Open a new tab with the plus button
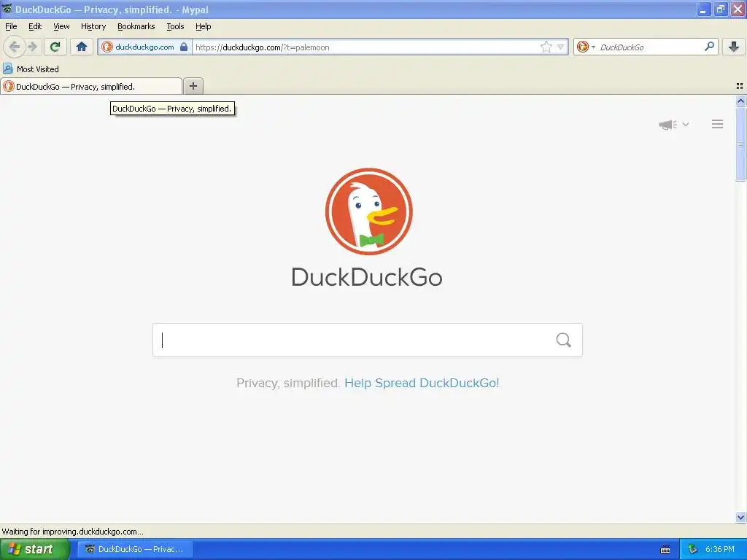The width and height of the screenshot is (747, 560). (x=193, y=86)
